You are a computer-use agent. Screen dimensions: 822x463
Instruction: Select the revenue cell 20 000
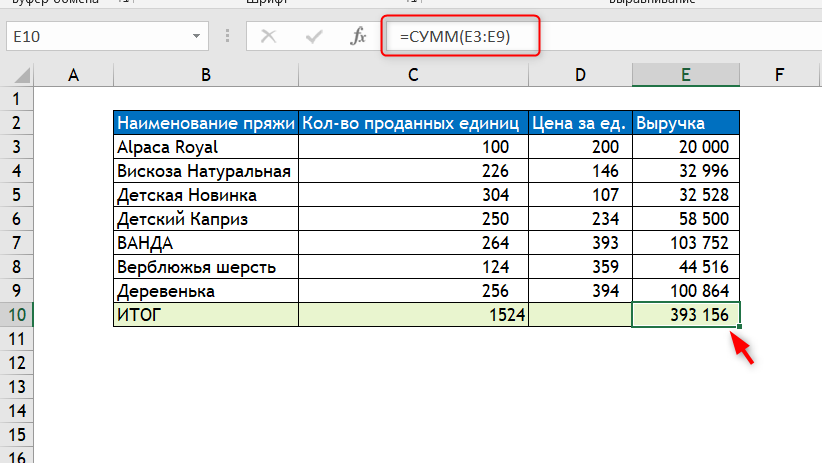pos(686,147)
